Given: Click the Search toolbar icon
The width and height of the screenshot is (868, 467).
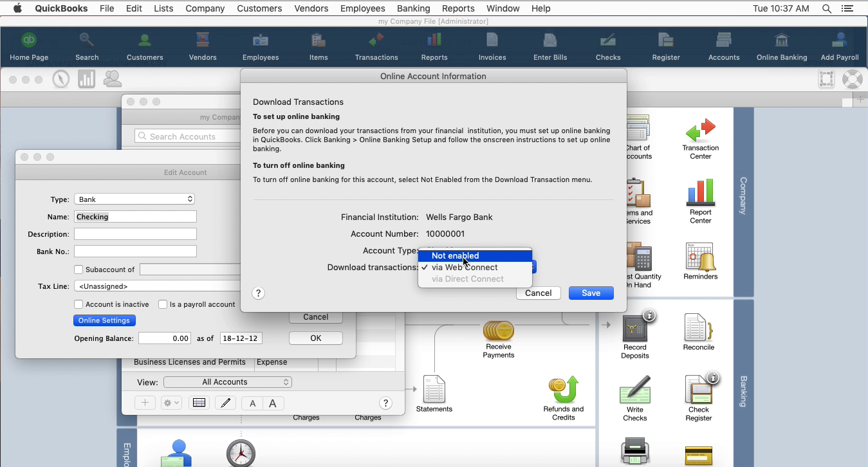Looking at the screenshot, I should 87,46.
